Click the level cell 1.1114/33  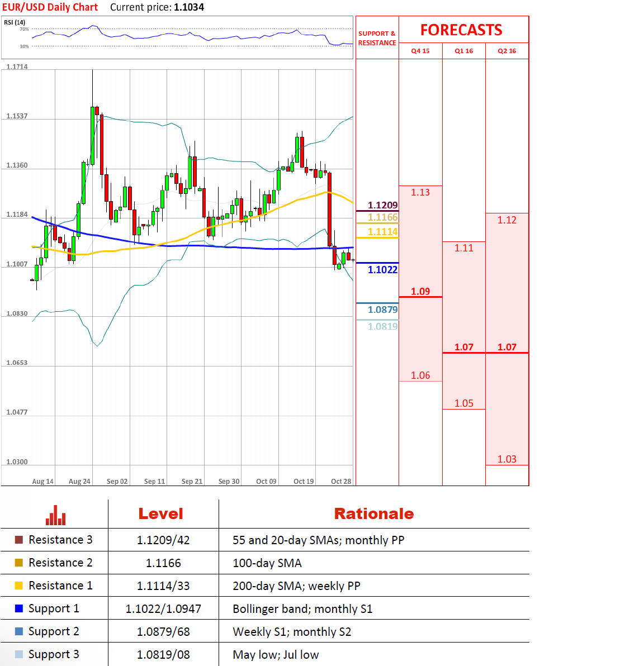(163, 586)
